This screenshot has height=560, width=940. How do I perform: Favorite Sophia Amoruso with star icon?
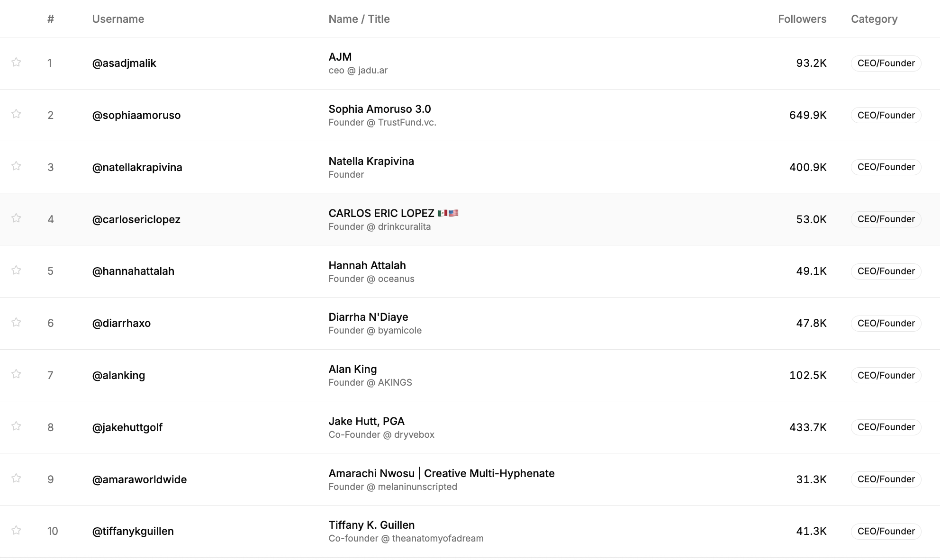[16, 114]
